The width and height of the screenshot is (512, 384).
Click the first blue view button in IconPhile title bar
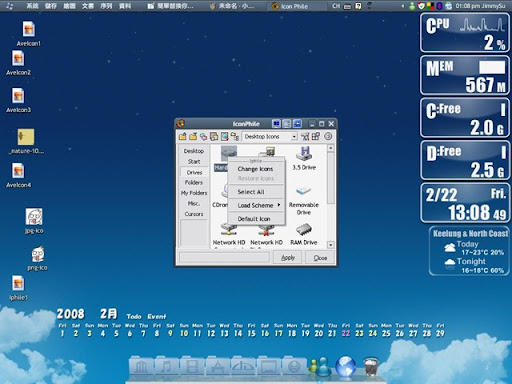(x=276, y=124)
